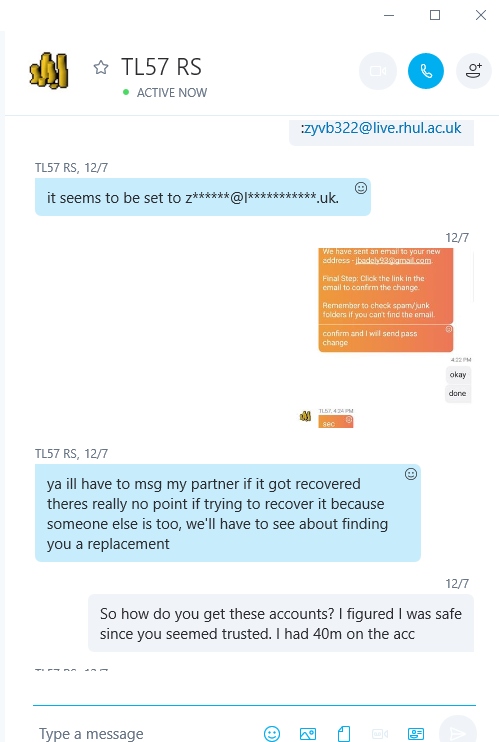Share contact card using contacts icon
499x742 pixels.
pyautogui.click(x=416, y=733)
